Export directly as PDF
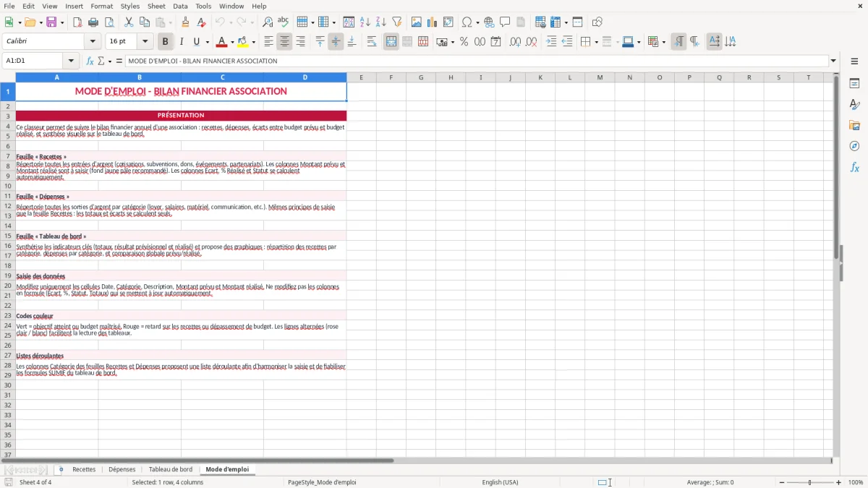This screenshot has width=868, height=488. [x=77, y=22]
